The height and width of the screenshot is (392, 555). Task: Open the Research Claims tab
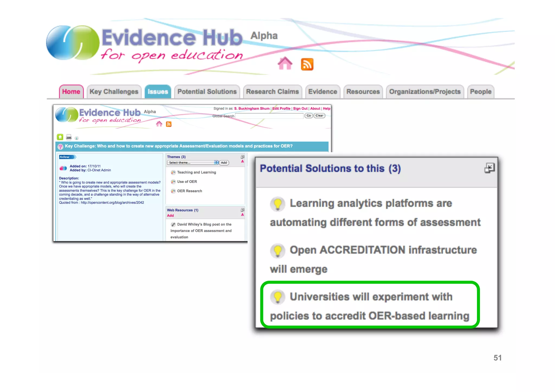272,92
